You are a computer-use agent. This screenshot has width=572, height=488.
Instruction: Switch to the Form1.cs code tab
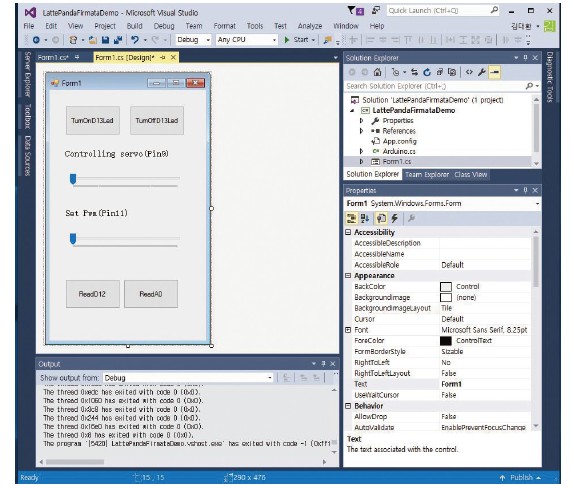pos(53,58)
